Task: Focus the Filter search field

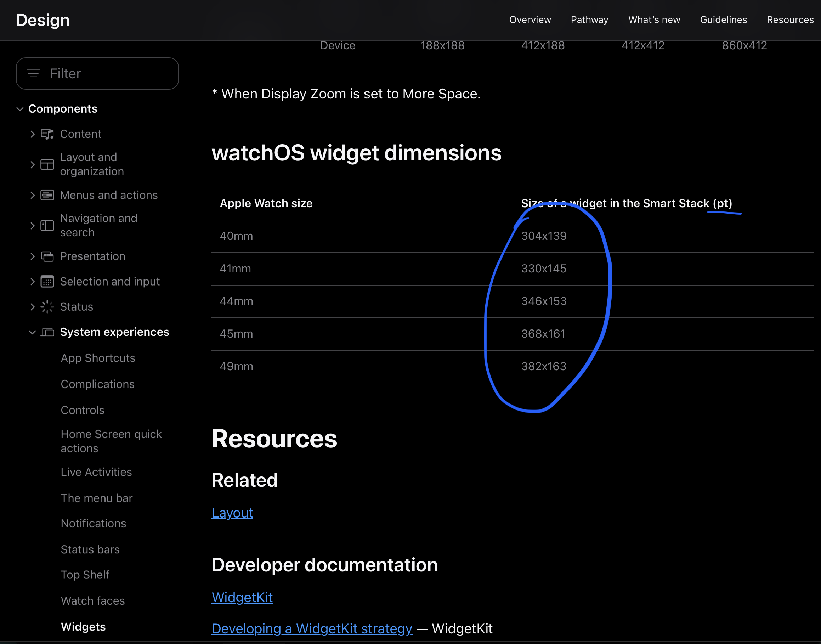Action: [x=97, y=74]
